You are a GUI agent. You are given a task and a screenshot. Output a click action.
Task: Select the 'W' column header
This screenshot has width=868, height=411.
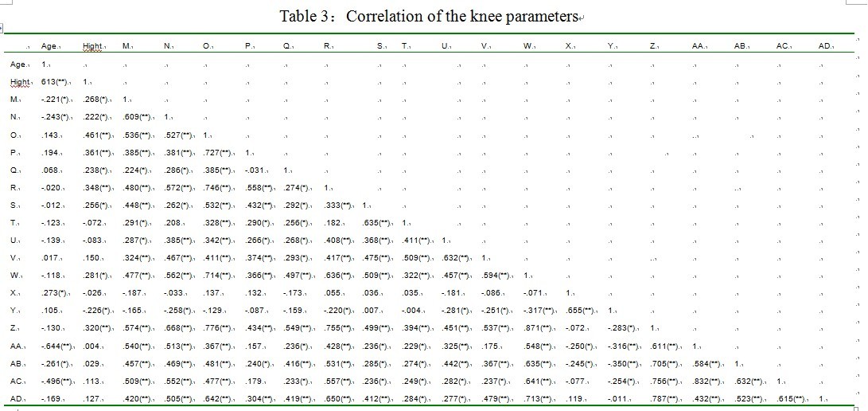click(x=527, y=47)
